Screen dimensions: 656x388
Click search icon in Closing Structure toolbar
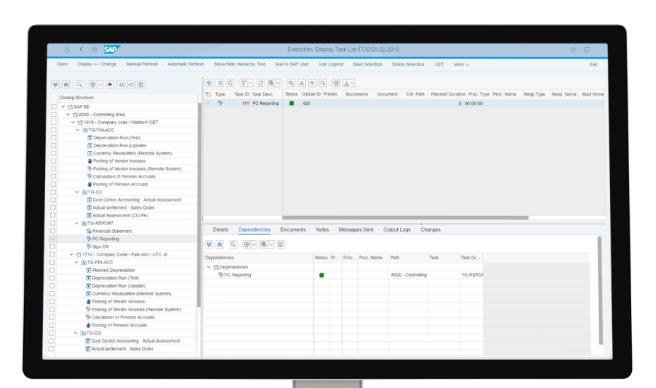point(79,85)
